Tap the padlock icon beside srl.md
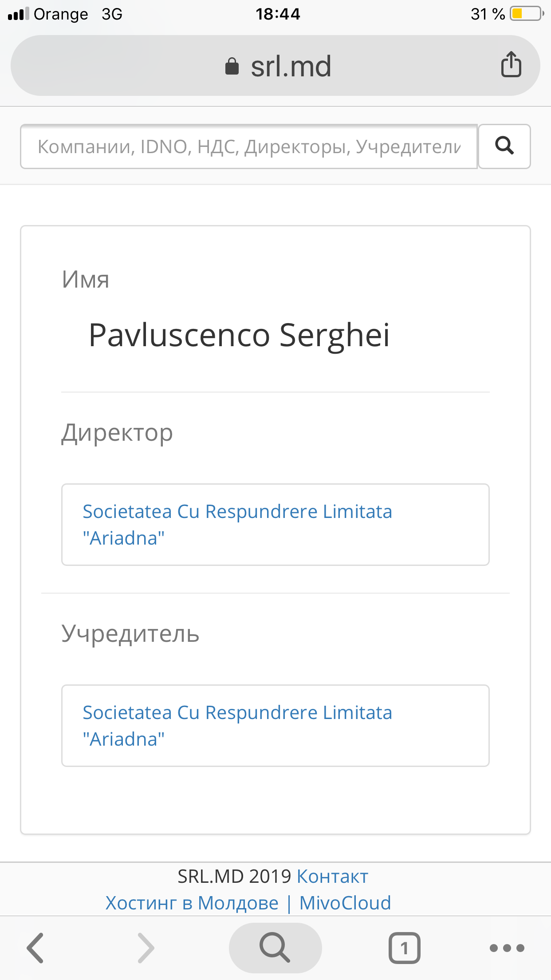 pos(232,67)
